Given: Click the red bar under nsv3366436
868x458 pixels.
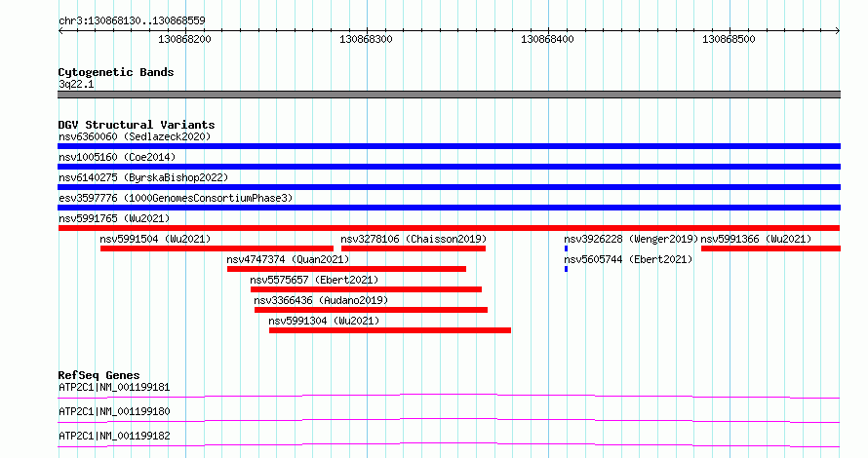Looking at the screenshot, I should tap(371, 310).
